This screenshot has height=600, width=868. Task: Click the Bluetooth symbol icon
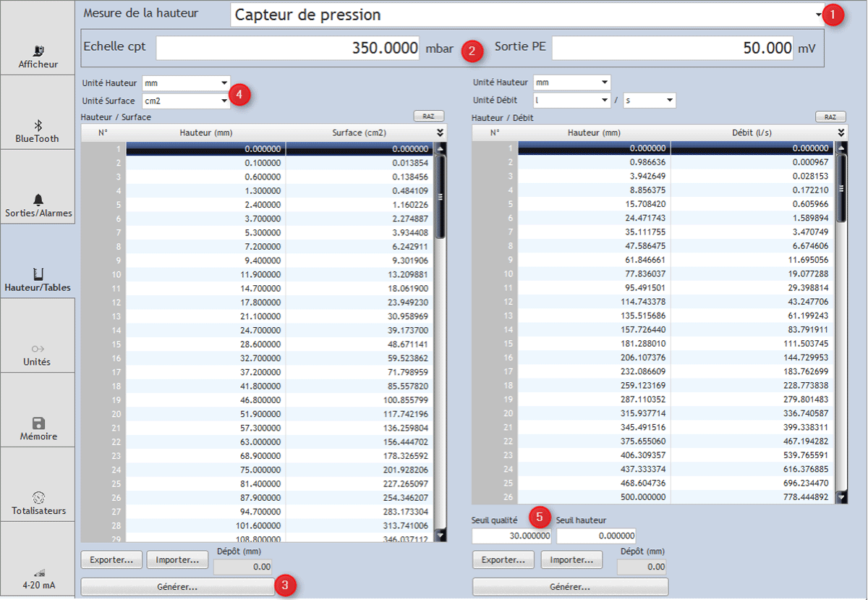pyautogui.click(x=38, y=124)
